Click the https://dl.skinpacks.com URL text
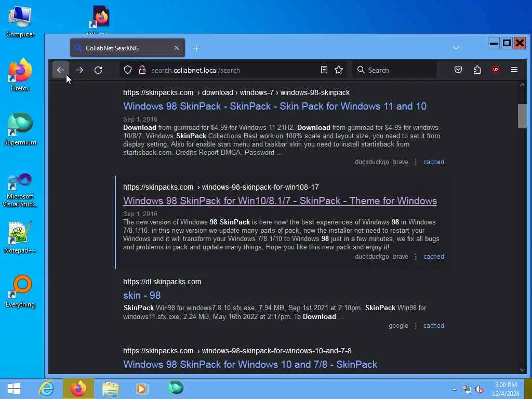 click(162, 282)
